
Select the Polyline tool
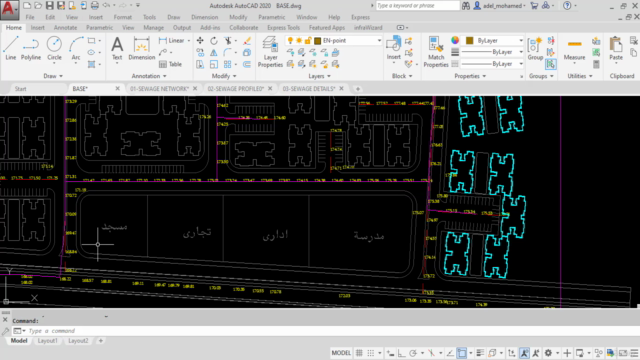click(x=31, y=48)
